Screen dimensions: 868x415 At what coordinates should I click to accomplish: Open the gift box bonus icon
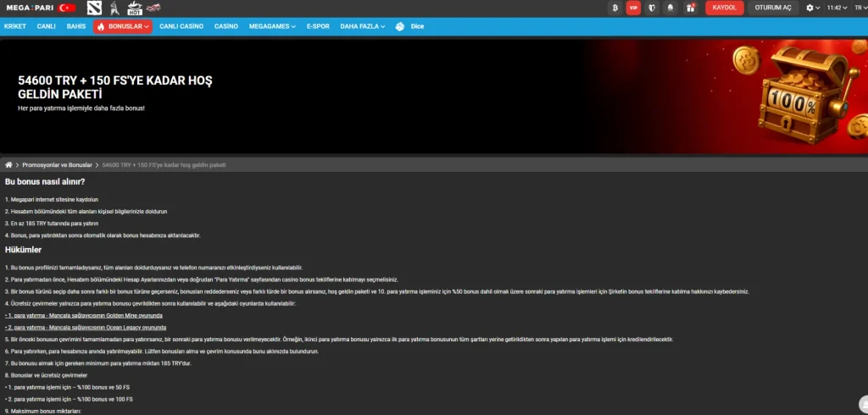(x=690, y=8)
